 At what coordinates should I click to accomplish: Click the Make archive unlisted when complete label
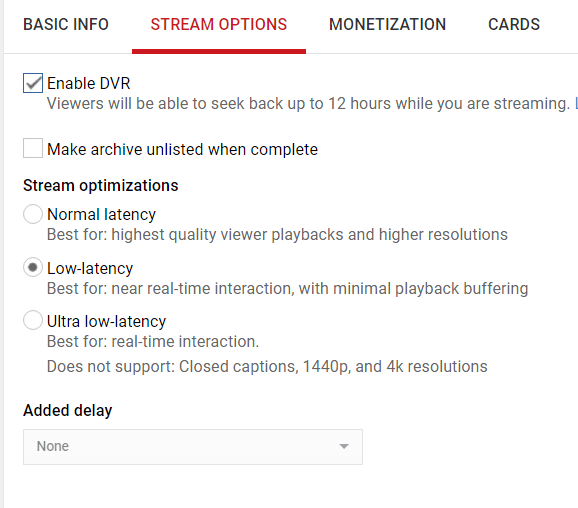click(182, 150)
